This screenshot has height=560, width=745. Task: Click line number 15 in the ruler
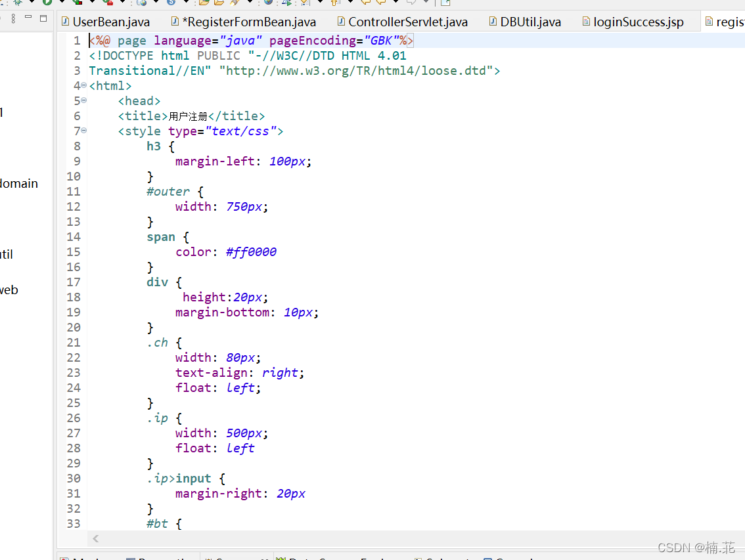tap(74, 251)
